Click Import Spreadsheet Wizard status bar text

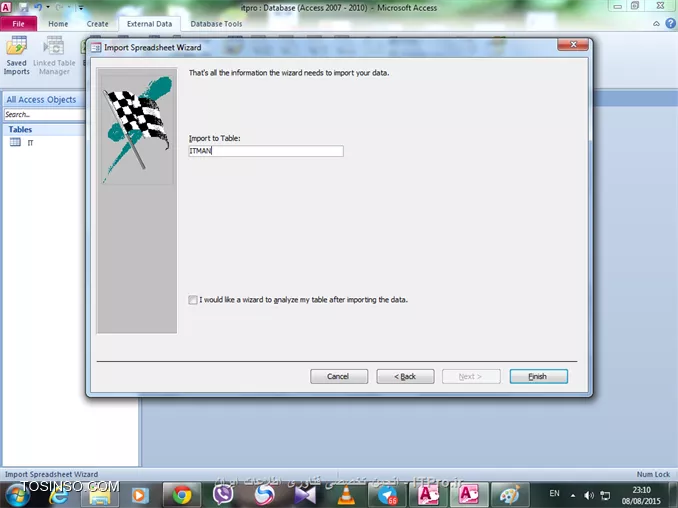coord(51,474)
